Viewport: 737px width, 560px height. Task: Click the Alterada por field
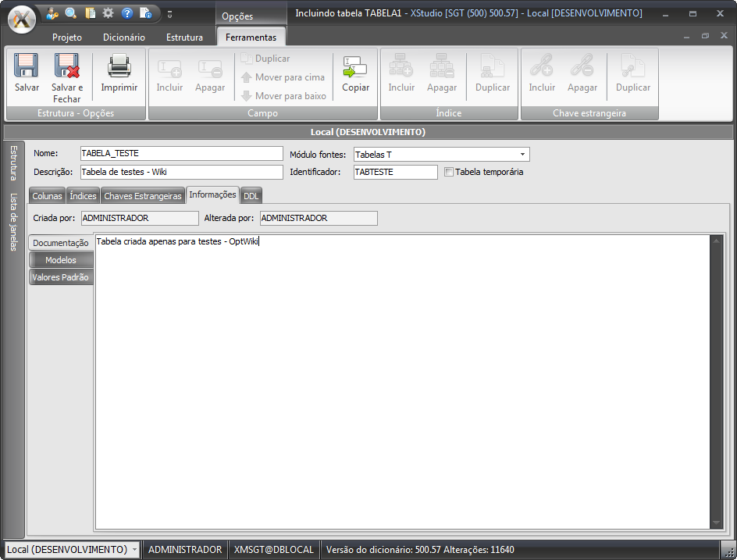coord(319,218)
